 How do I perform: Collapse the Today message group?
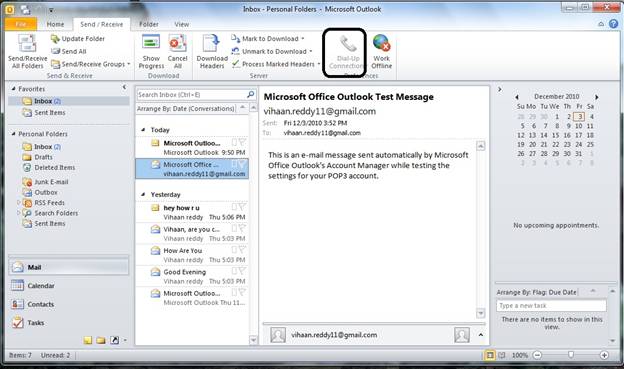pos(143,130)
